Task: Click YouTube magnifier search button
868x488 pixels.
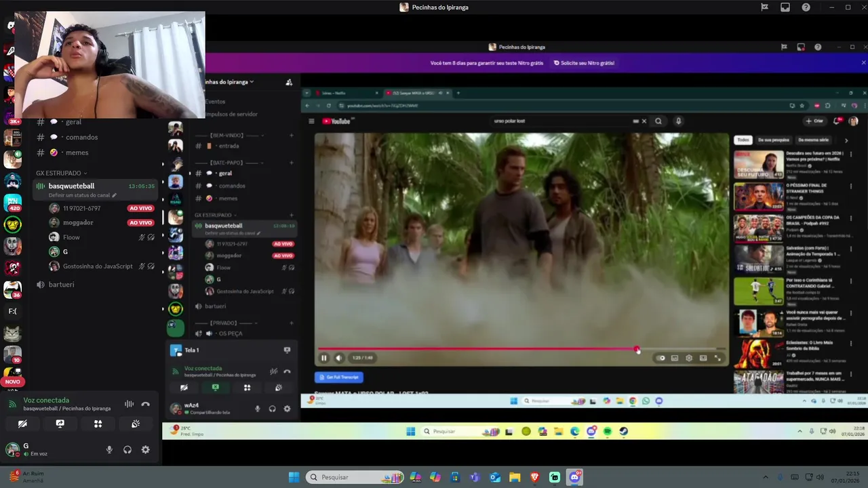Action: point(658,121)
